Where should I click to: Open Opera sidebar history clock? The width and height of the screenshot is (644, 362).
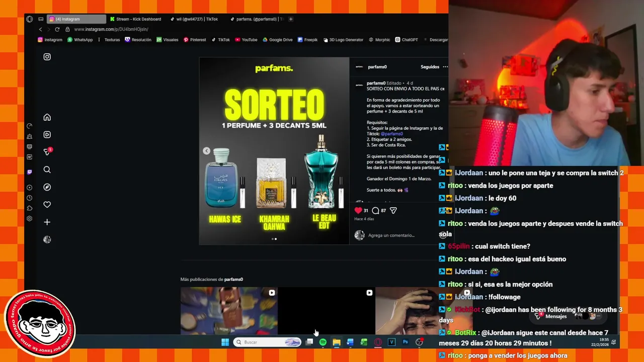point(29,198)
